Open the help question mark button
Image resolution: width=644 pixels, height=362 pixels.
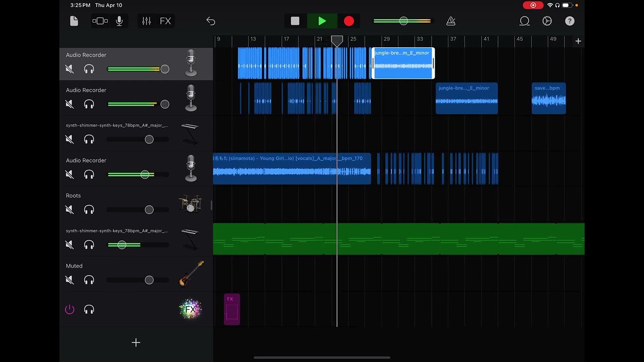point(570,21)
